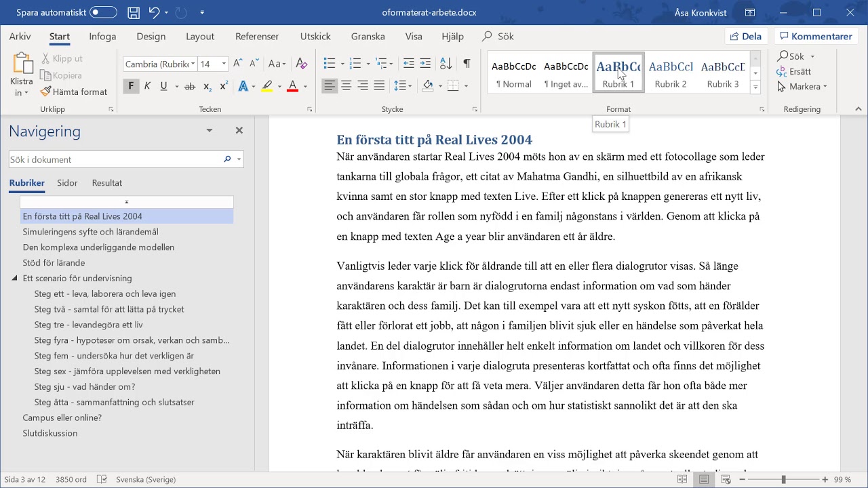Increase the font size with the grow icon

(238, 64)
